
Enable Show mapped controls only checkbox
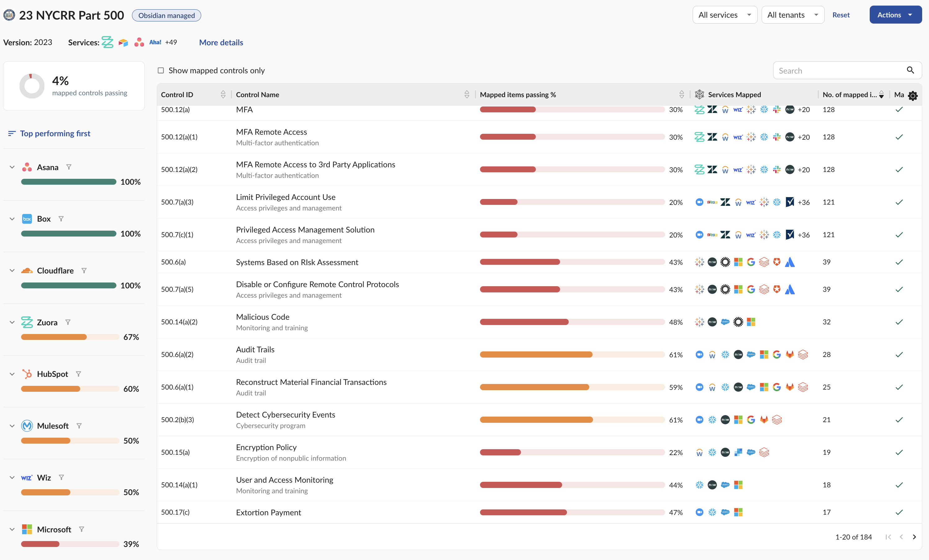(x=161, y=70)
